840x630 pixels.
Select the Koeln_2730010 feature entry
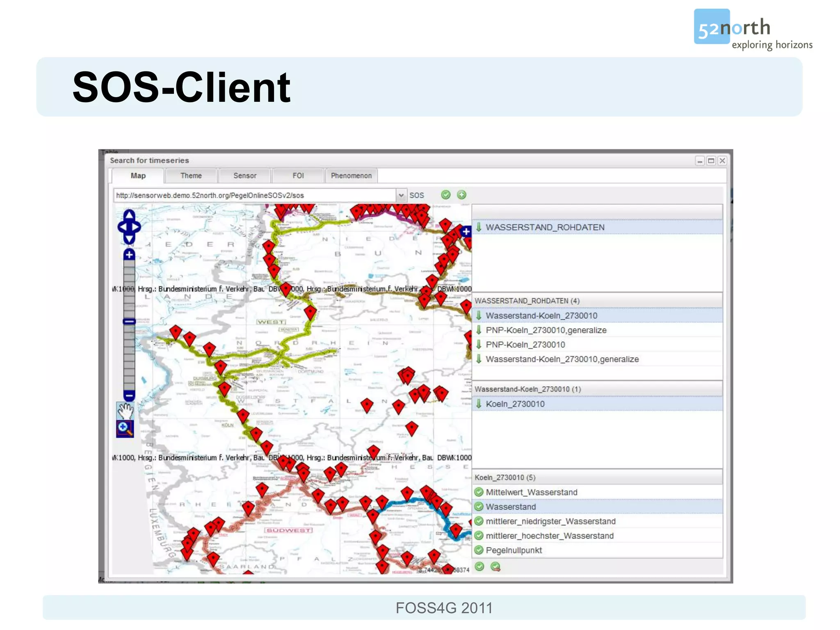515,404
